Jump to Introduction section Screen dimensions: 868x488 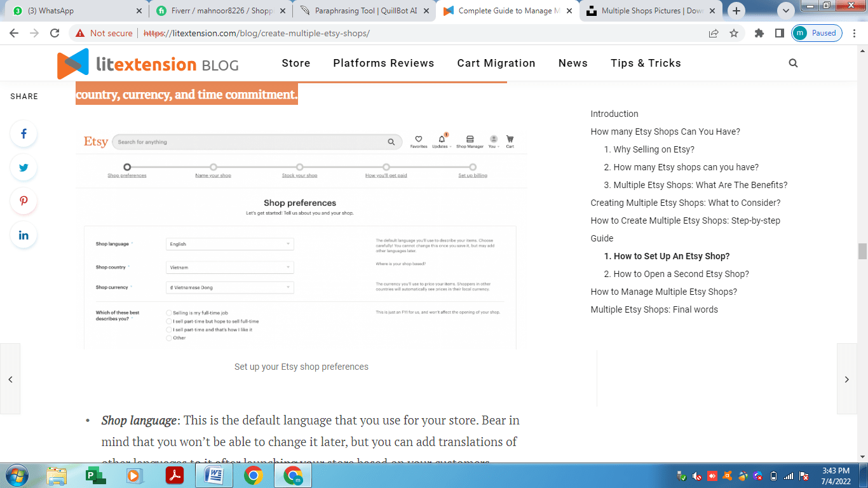pyautogui.click(x=614, y=114)
